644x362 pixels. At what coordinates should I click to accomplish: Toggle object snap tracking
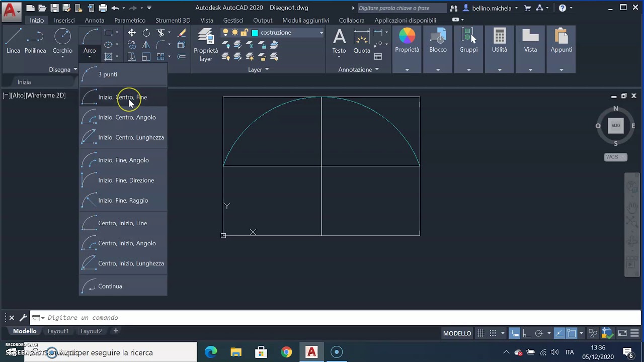pyautogui.click(x=559, y=333)
